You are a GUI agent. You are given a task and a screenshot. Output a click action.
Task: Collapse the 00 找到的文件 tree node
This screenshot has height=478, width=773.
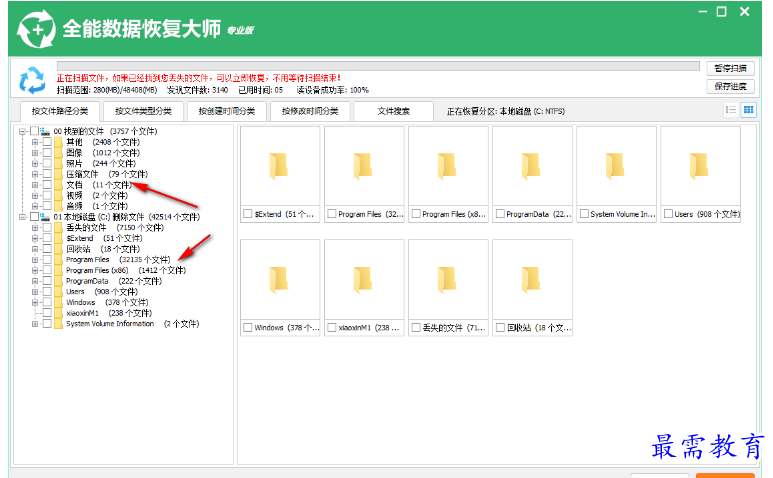point(22,132)
